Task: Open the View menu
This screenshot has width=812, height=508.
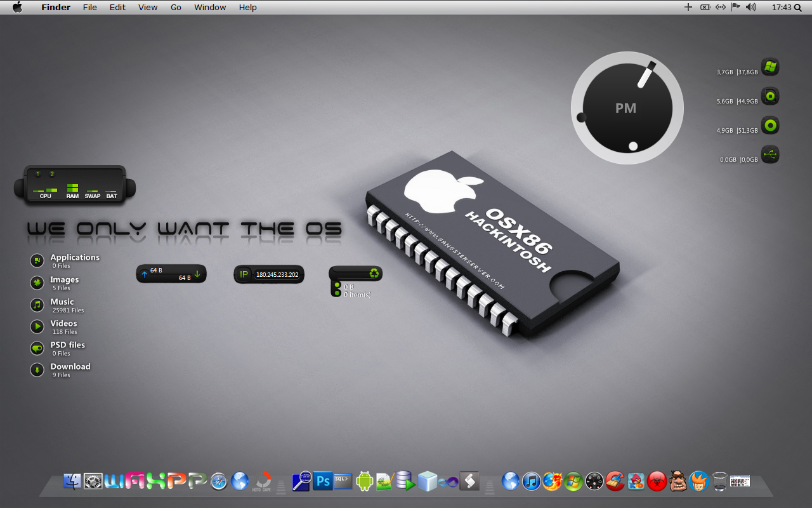Action: (148, 7)
